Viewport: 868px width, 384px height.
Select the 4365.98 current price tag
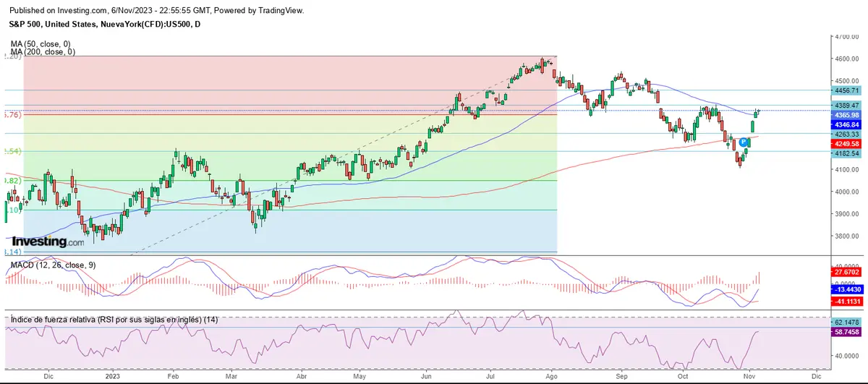[x=846, y=115]
